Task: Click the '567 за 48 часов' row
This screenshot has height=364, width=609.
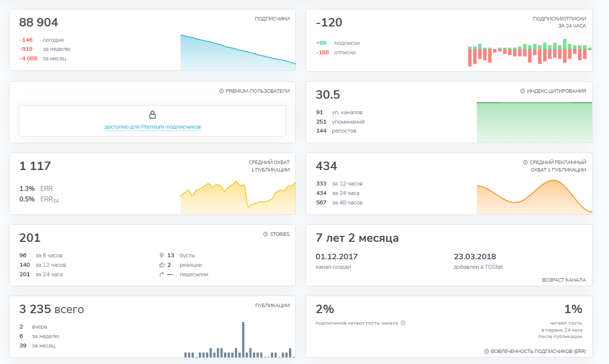Action: click(x=339, y=202)
